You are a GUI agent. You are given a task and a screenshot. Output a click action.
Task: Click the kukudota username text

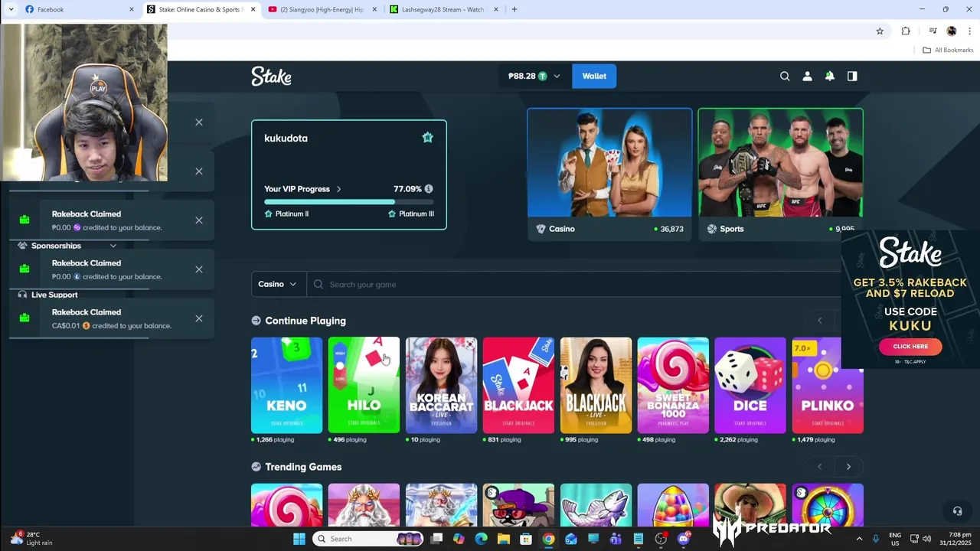[286, 139]
